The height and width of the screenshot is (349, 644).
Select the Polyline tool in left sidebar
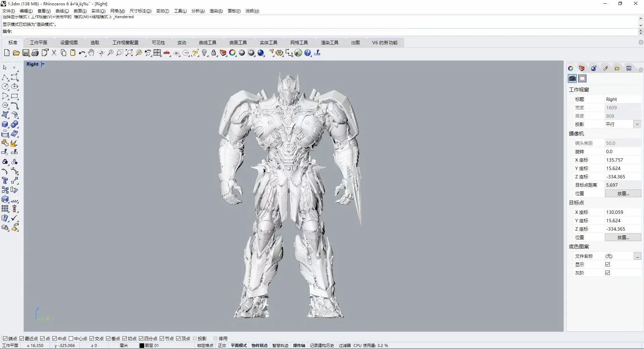[x=5, y=77]
